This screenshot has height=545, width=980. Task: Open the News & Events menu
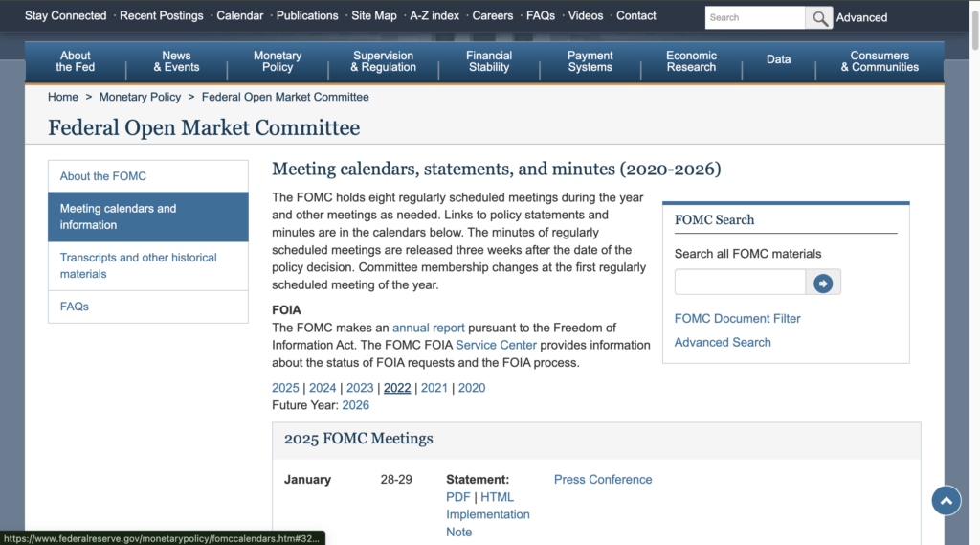176,61
